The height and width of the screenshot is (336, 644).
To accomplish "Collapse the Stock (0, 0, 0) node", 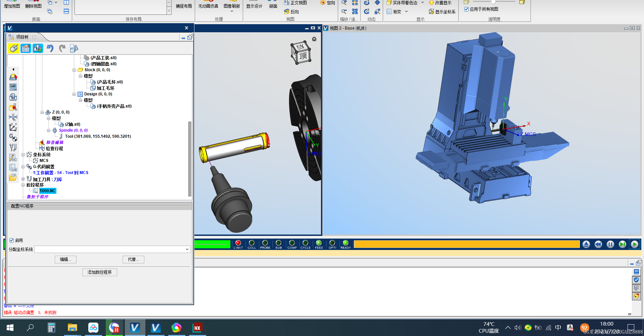I will (74, 70).
